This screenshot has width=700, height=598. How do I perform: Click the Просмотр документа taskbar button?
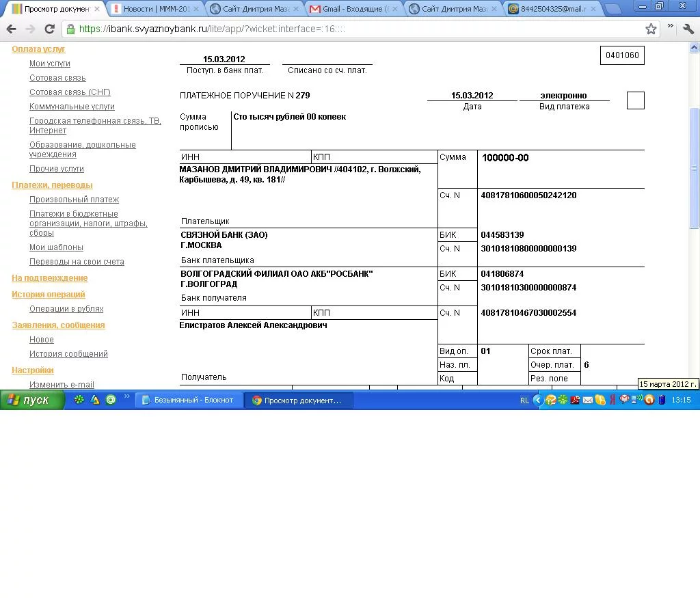299,400
